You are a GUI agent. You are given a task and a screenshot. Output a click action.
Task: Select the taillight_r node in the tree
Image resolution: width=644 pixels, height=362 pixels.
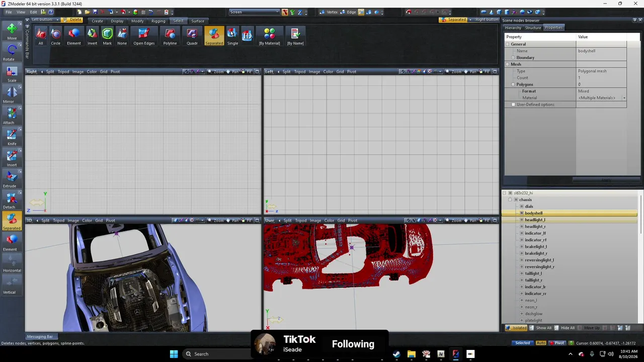[533, 280]
